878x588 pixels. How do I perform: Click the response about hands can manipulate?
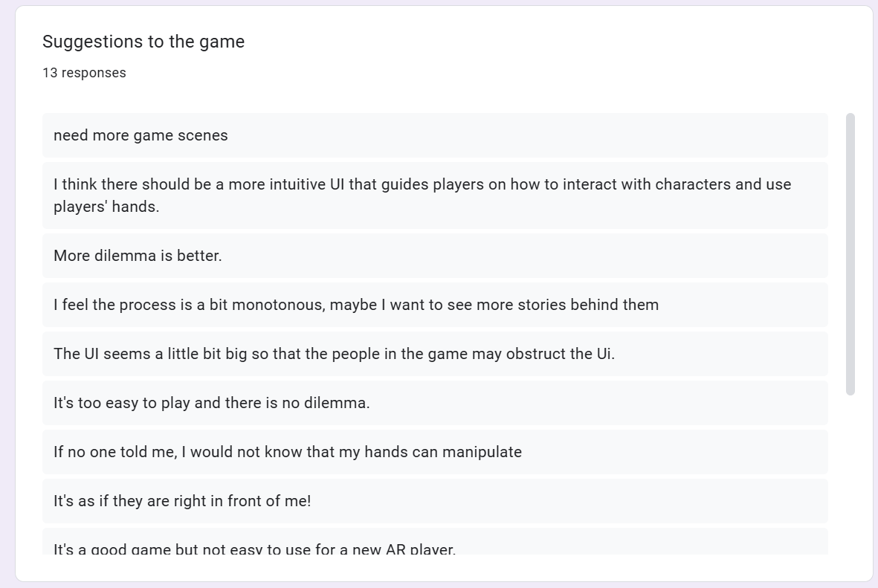tap(435, 452)
